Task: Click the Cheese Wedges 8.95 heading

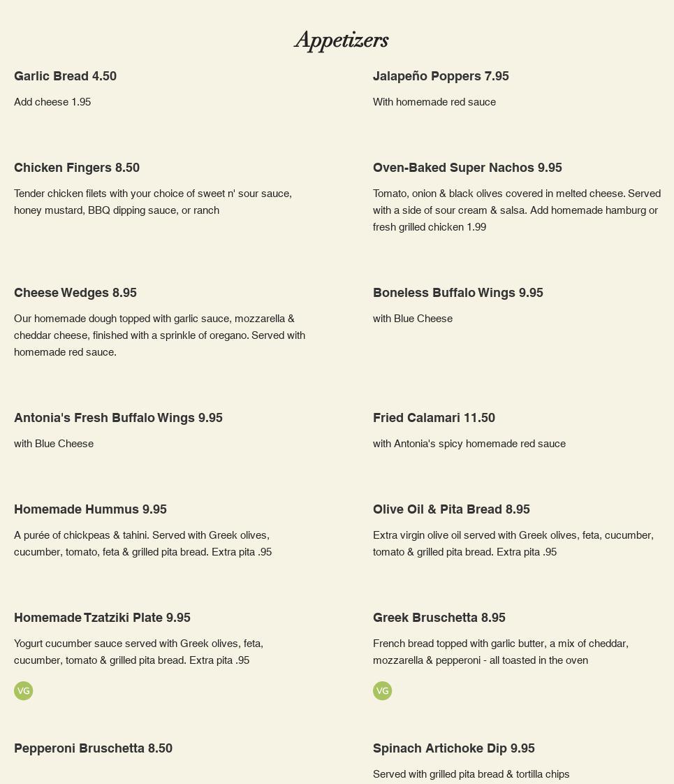Action: (75, 293)
